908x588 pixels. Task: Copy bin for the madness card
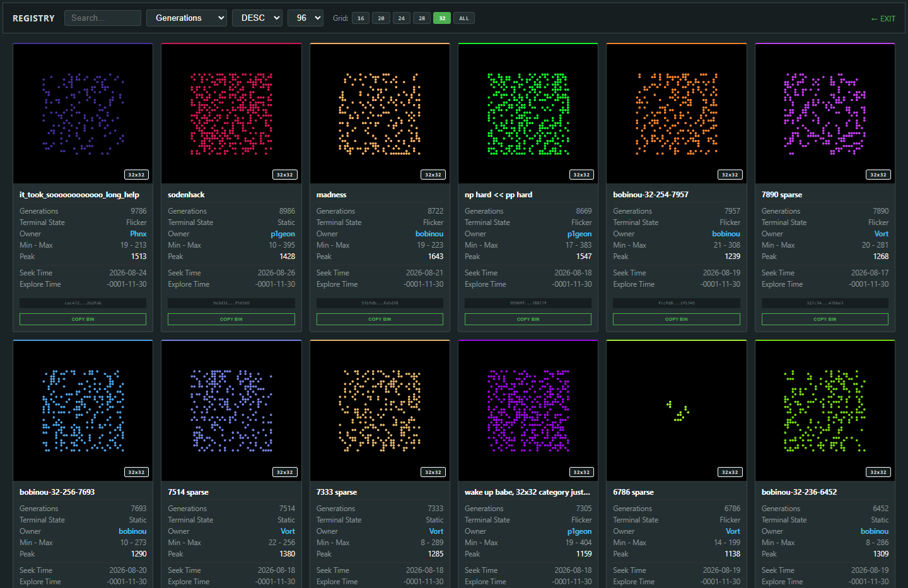pos(380,319)
